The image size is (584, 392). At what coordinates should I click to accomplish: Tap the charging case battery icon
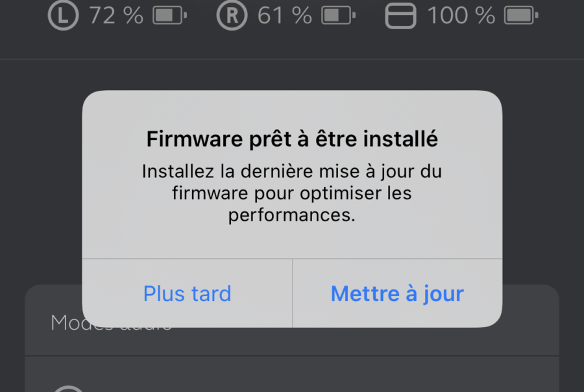[521, 16]
